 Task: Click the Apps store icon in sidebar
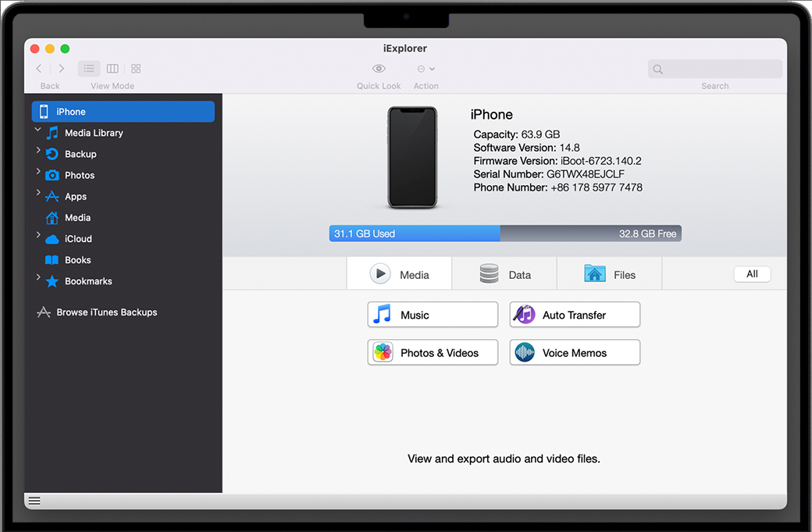[x=52, y=196]
